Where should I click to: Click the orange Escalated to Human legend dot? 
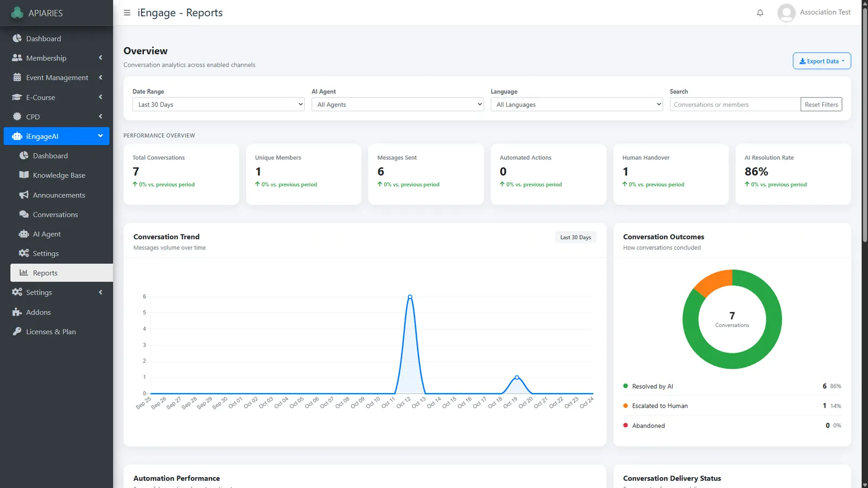626,406
